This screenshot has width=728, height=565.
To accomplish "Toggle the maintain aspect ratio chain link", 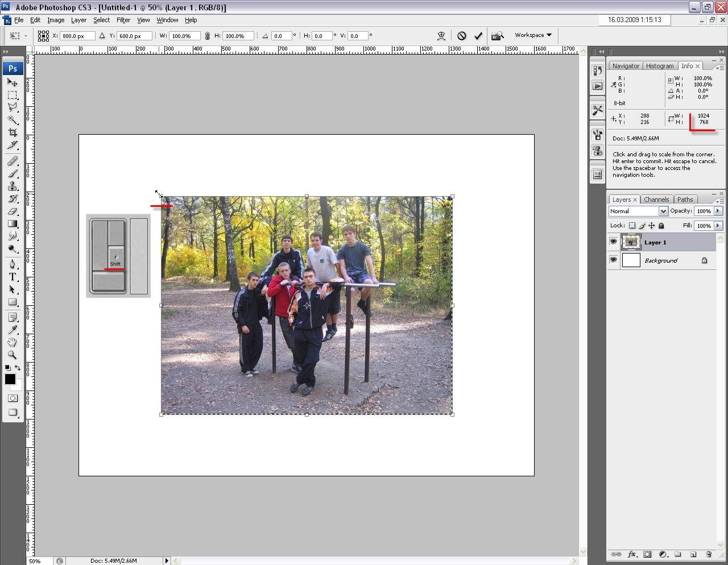I will (207, 36).
